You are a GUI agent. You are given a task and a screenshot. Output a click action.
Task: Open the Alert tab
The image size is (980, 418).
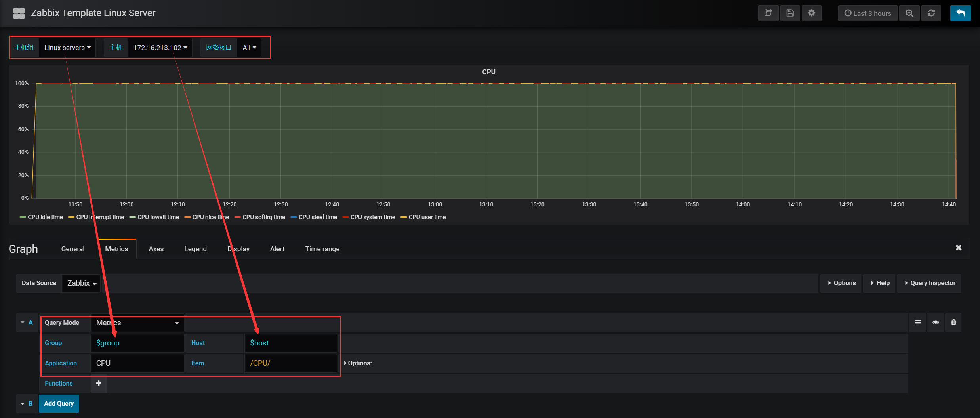point(277,249)
